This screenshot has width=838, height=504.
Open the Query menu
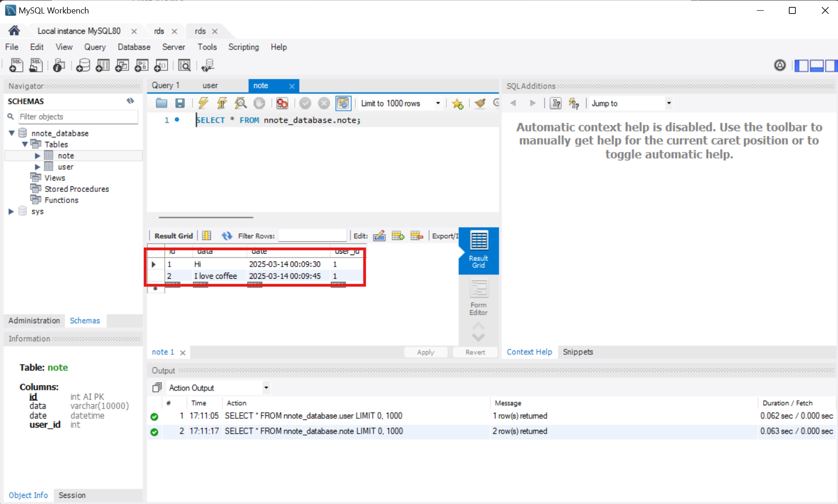coord(95,47)
